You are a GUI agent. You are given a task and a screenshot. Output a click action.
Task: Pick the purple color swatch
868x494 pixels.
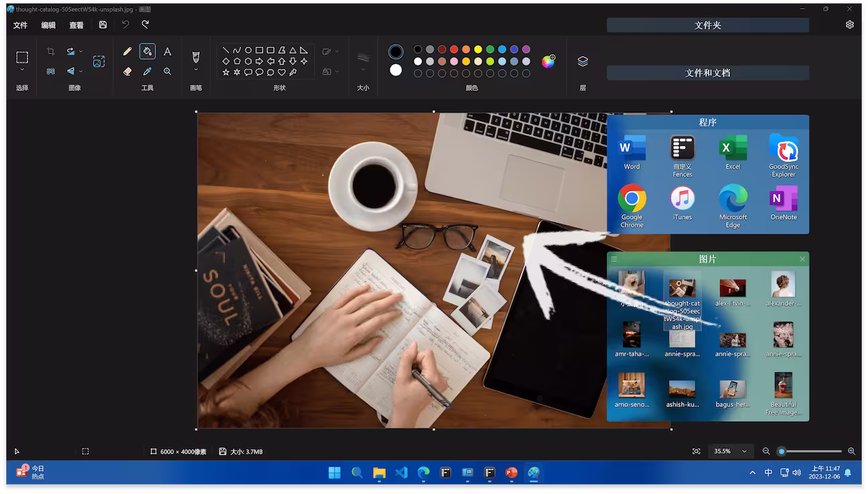[526, 50]
